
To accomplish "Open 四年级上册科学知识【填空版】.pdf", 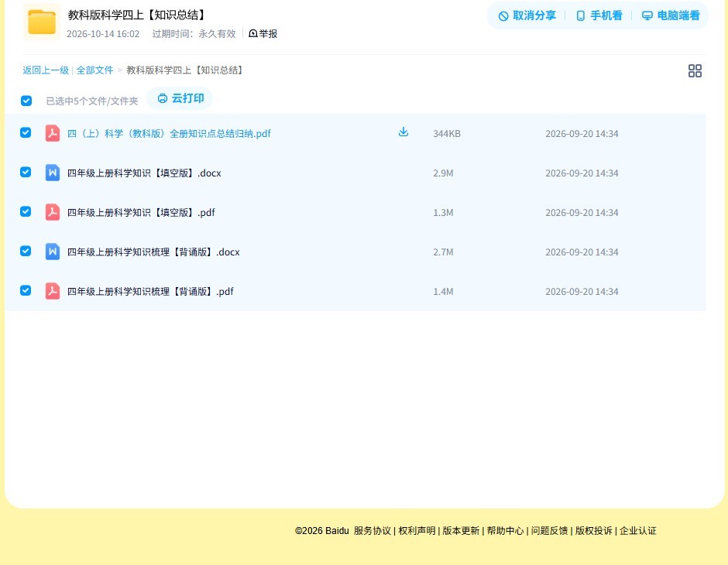I will click(x=141, y=212).
